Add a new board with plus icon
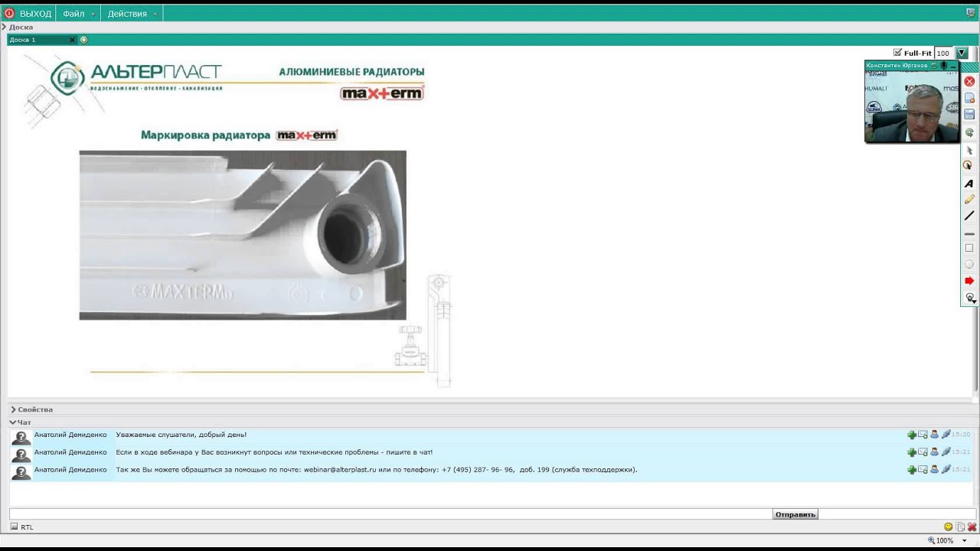This screenshot has height=551, width=980. [x=84, y=40]
